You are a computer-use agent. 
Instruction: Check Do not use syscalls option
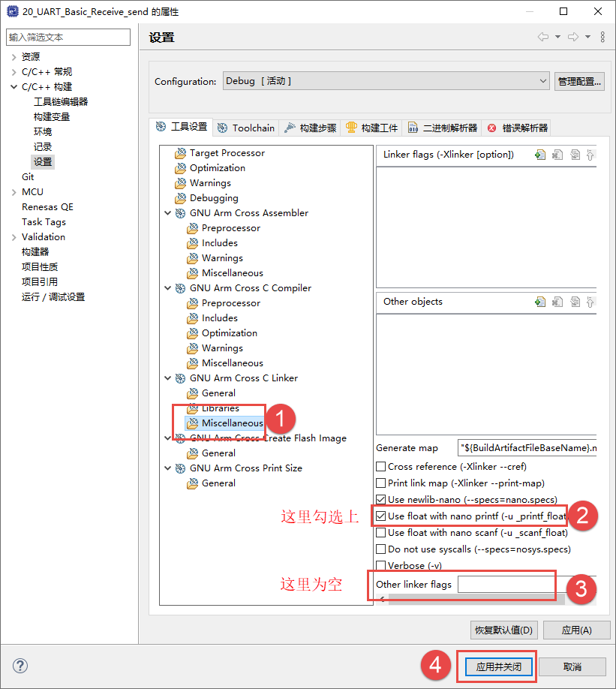(381, 549)
